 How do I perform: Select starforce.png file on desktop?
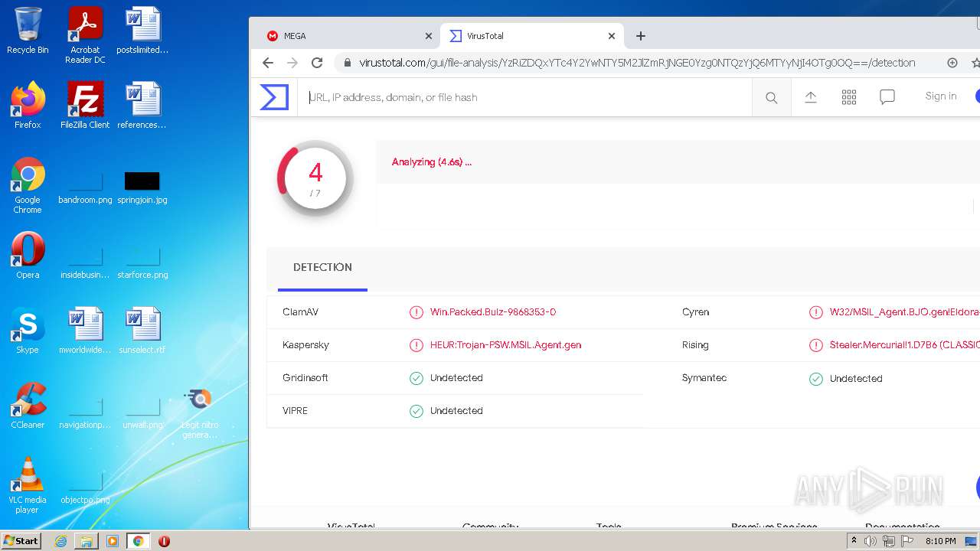coord(142,262)
